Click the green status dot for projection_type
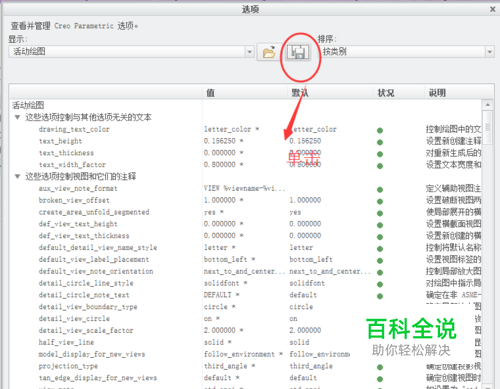 (380, 367)
